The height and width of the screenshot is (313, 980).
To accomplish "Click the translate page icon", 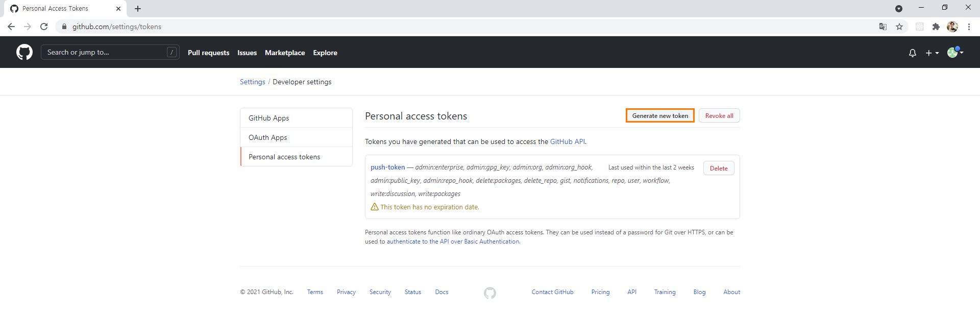I will (883, 27).
